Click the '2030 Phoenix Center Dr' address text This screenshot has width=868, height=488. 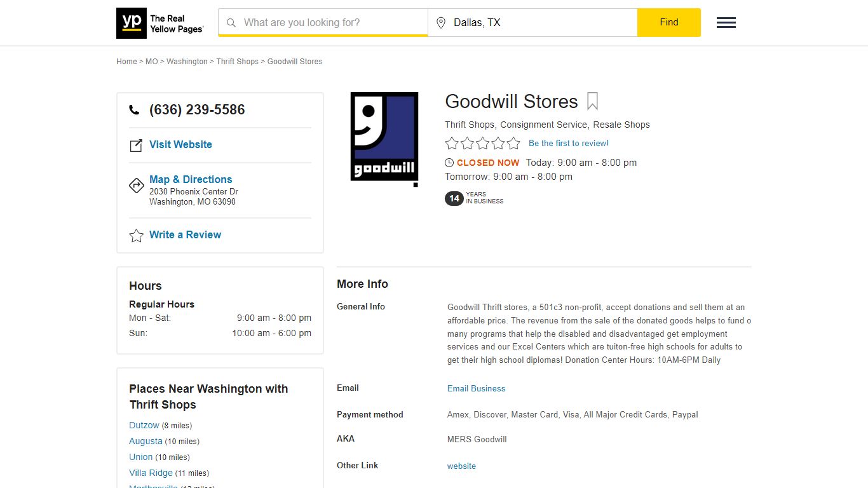(x=194, y=191)
